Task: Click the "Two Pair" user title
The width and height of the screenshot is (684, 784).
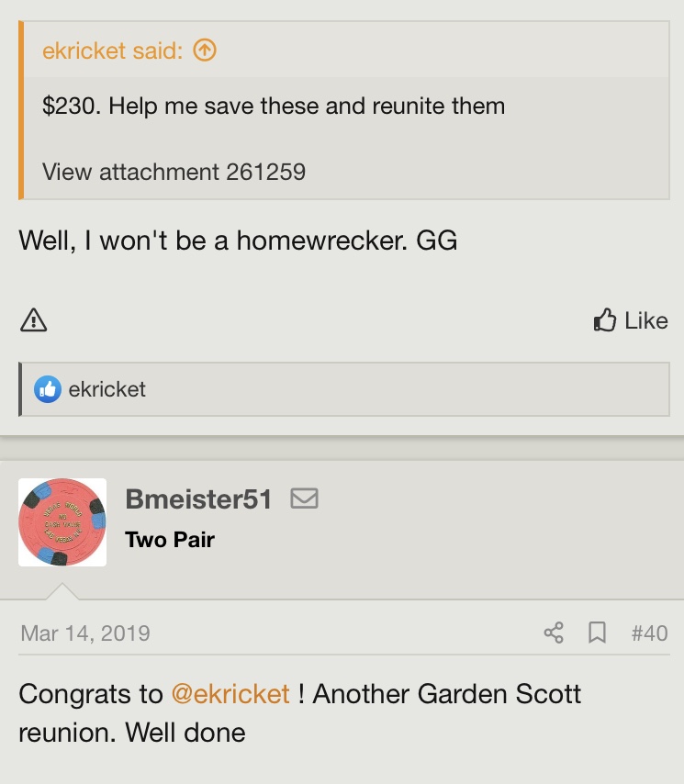Action: click(170, 539)
